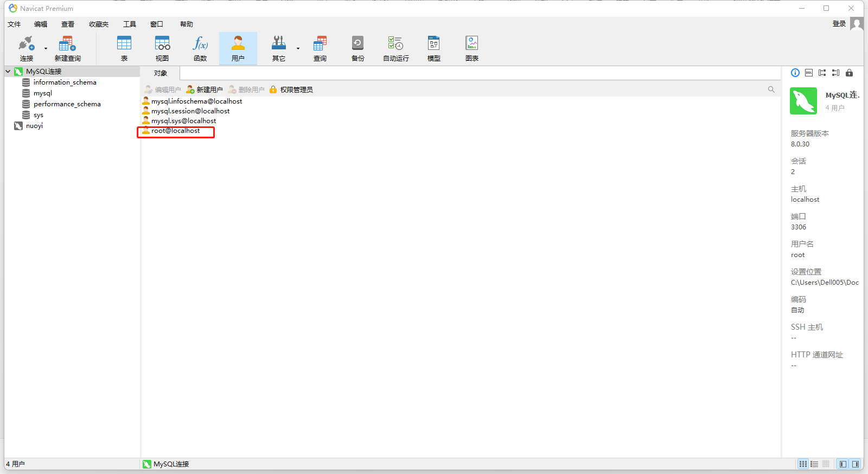Collapse the MySQL连接 tree node
The width and height of the screenshot is (868, 474).
point(8,71)
